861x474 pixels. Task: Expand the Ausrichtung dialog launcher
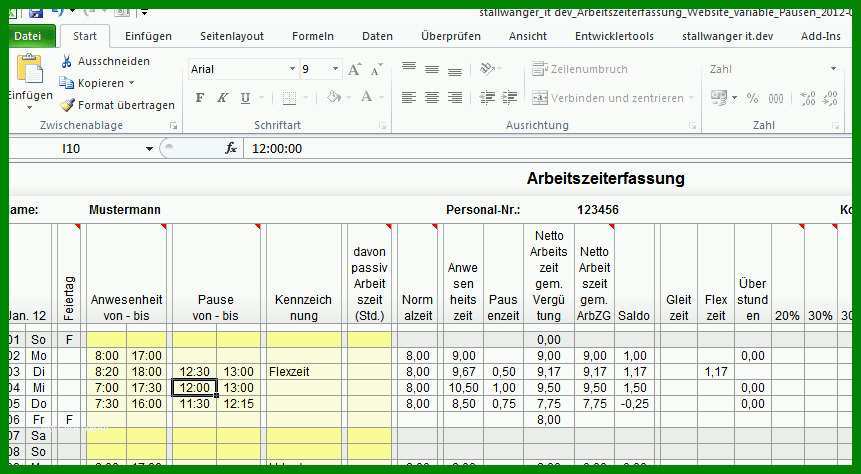tap(693, 126)
